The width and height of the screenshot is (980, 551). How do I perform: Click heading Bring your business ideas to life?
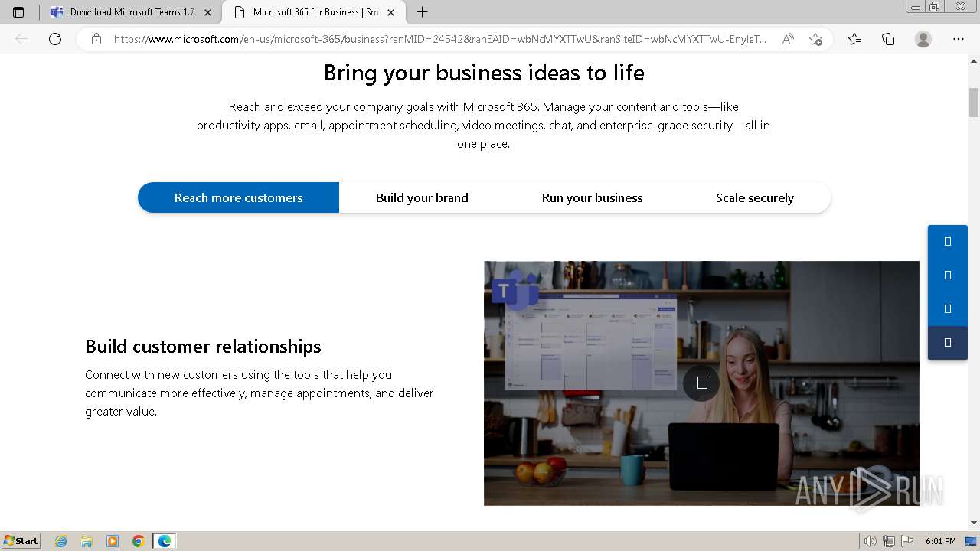[x=484, y=73]
